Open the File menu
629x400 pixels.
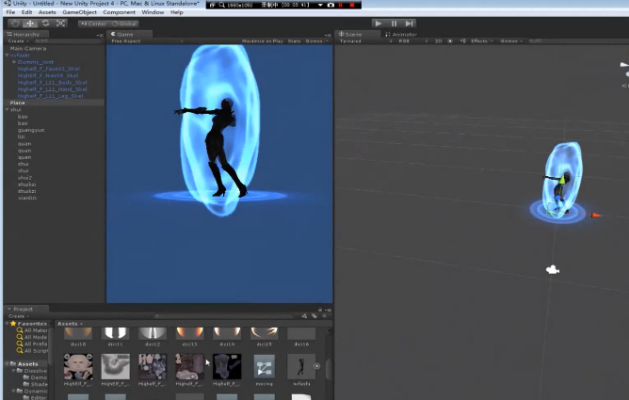(x=10, y=12)
